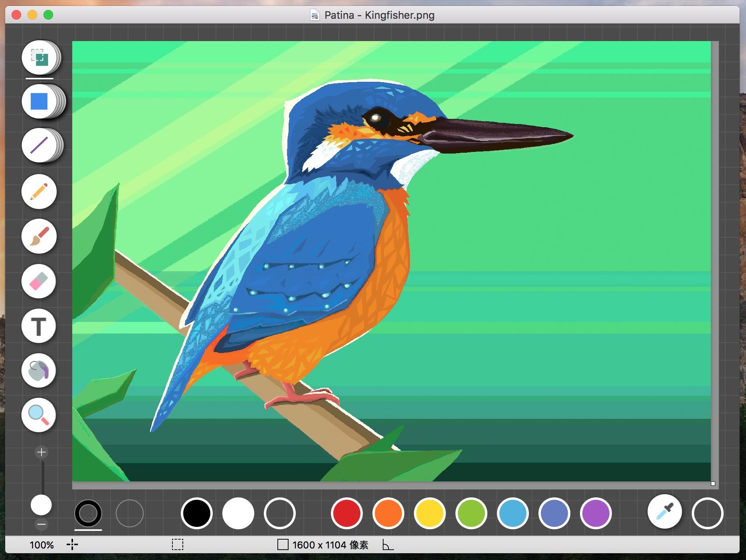The width and height of the screenshot is (746, 560).
Task: Click the brush size slider knob
Action: point(42,505)
